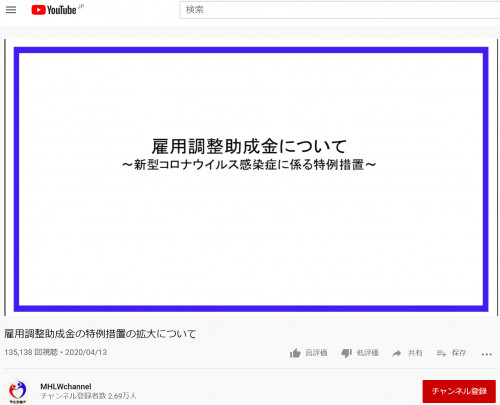Open the MHLWchannel channel name link
This screenshot has width=500, height=405.
click(x=66, y=386)
